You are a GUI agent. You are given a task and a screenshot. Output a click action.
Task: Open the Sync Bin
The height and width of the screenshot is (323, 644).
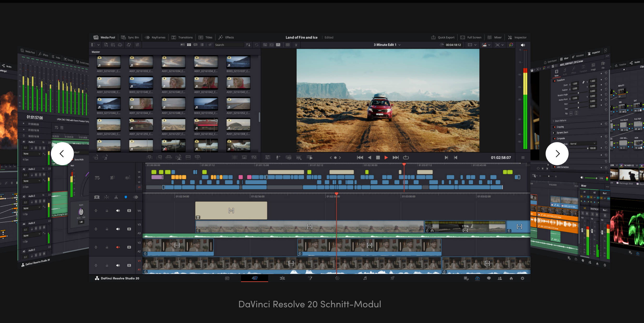130,37
